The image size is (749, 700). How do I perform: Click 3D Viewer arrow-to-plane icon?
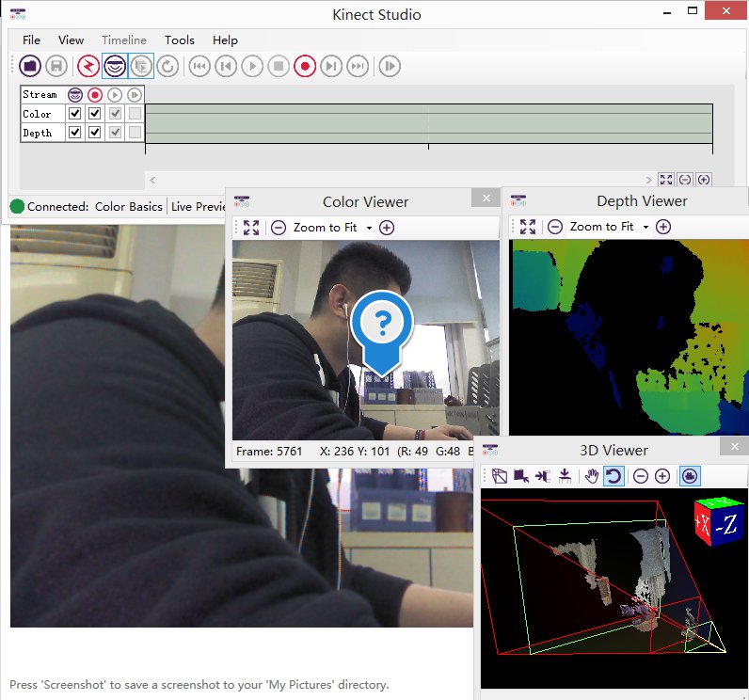[543, 476]
